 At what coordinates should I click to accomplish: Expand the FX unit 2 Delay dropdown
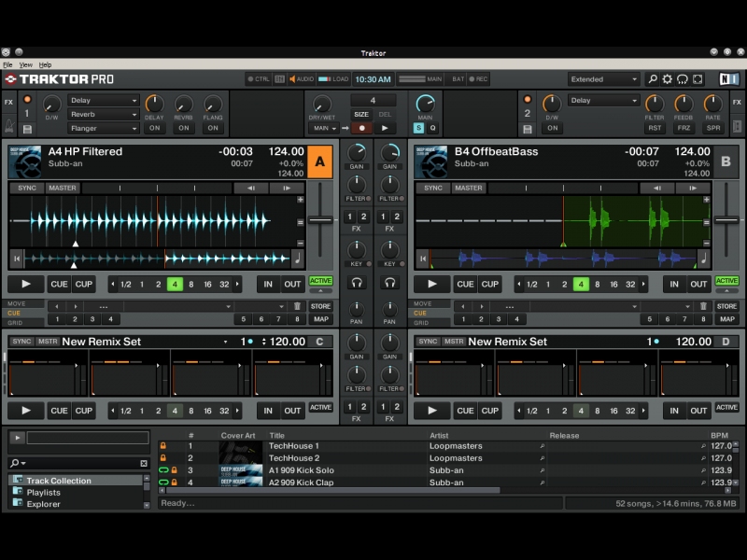click(603, 101)
